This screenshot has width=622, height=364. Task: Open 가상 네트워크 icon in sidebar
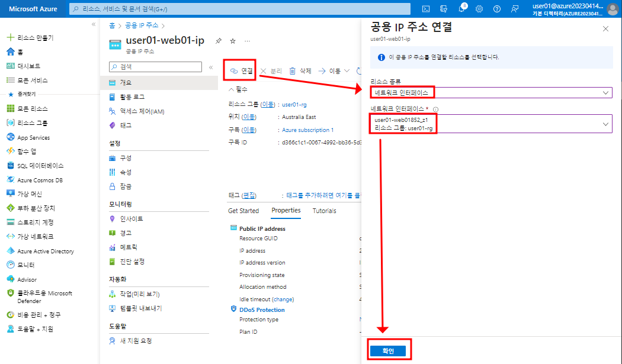pos(11,236)
